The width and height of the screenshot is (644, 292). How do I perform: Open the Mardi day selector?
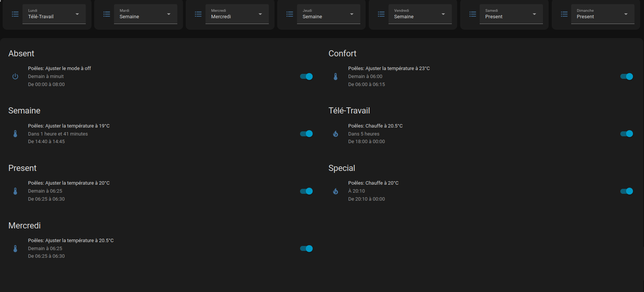[145, 14]
